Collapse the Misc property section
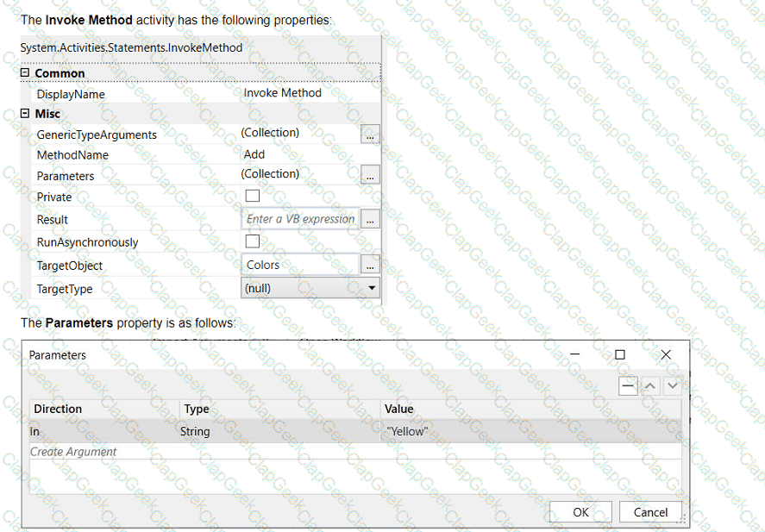 [25, 113]
